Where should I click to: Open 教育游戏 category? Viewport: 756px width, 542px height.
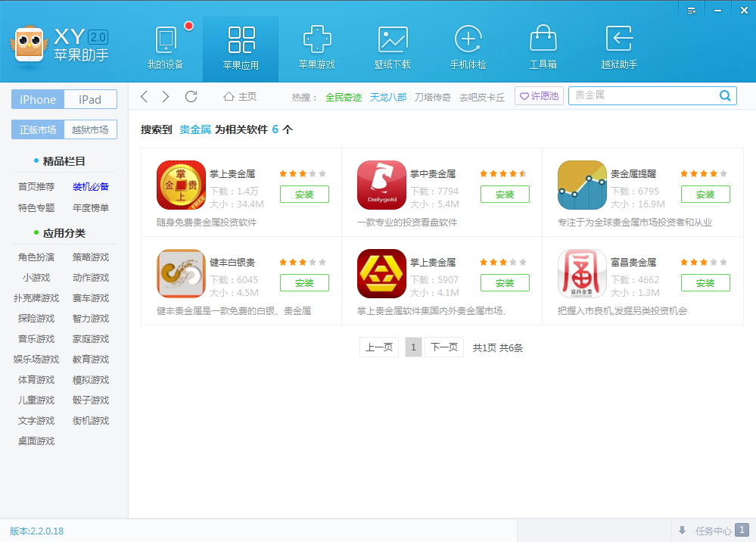pos(91,360)
